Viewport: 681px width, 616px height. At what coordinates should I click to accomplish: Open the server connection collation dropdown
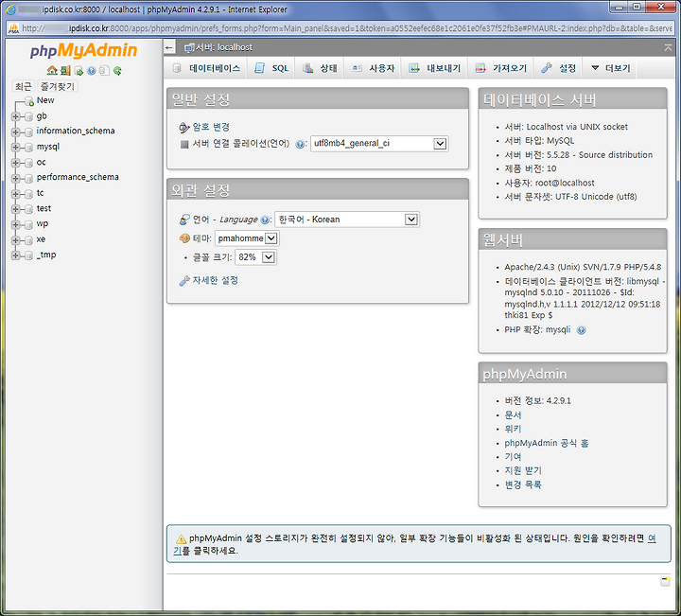coord(379,144)
